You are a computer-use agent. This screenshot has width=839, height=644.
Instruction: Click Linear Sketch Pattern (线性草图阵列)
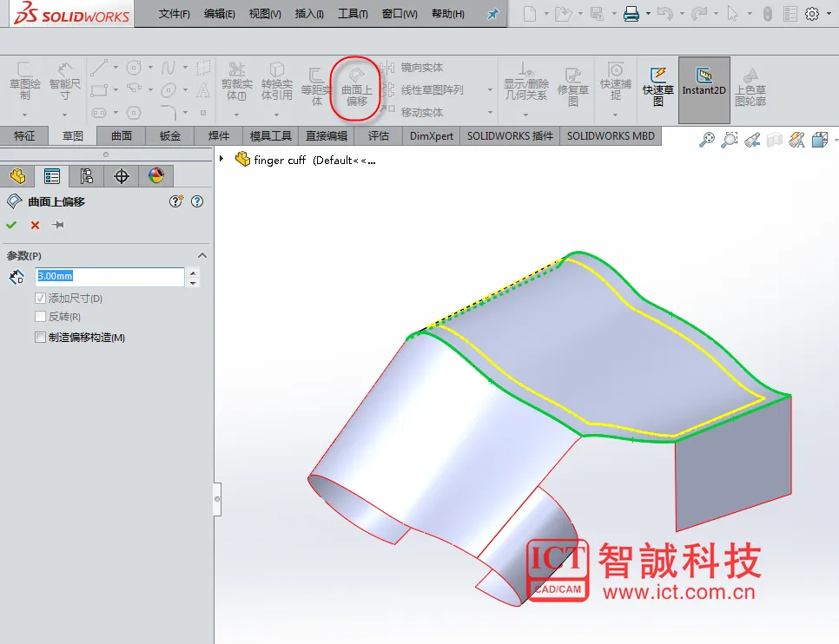coord(423,90)
